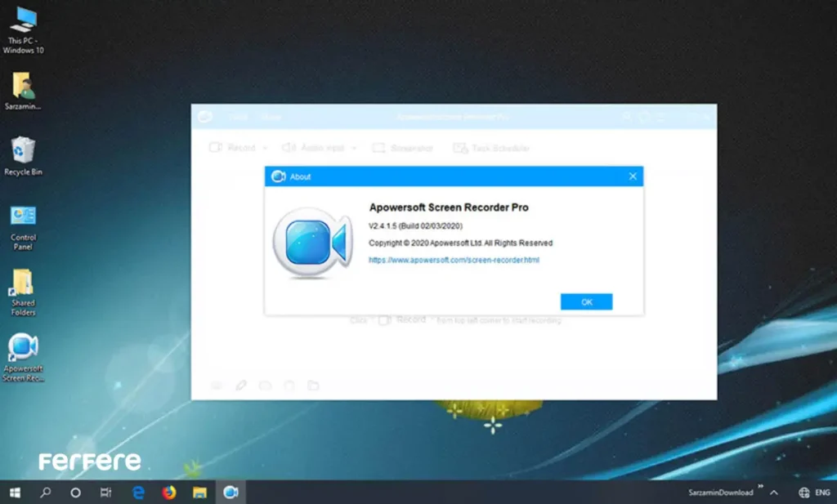Click the Cortana circle icon
This screenshot has width=837, height=504.
pyautogui.click(x=75, y=493)
